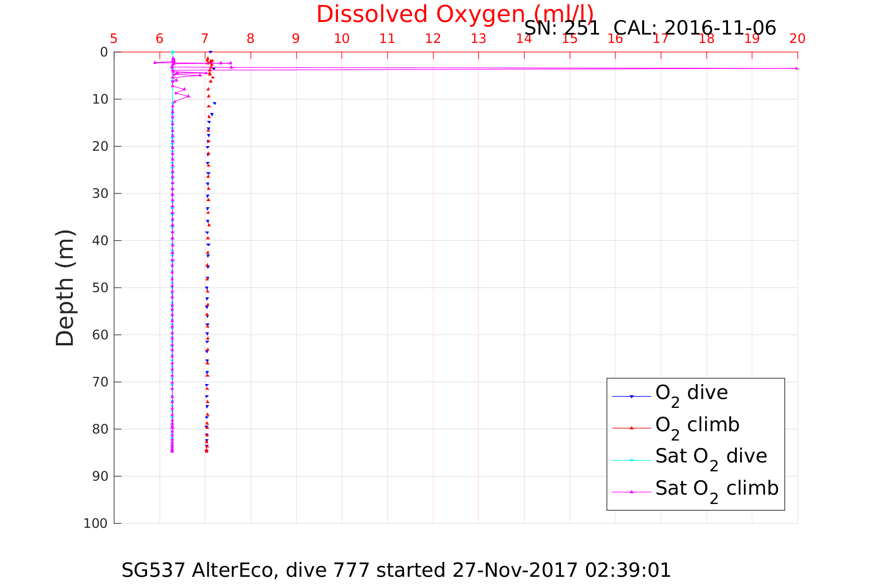Click the x-axis tick label 9
The width and height of the screenshot is (882, 588).
(296, 39)
